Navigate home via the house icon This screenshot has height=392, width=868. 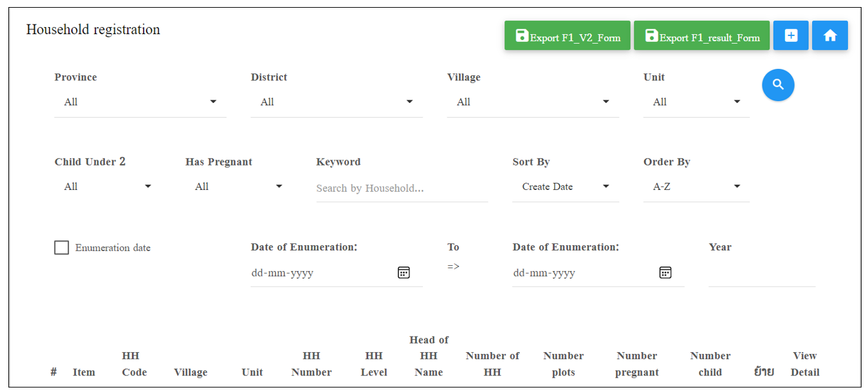point(829,35)
